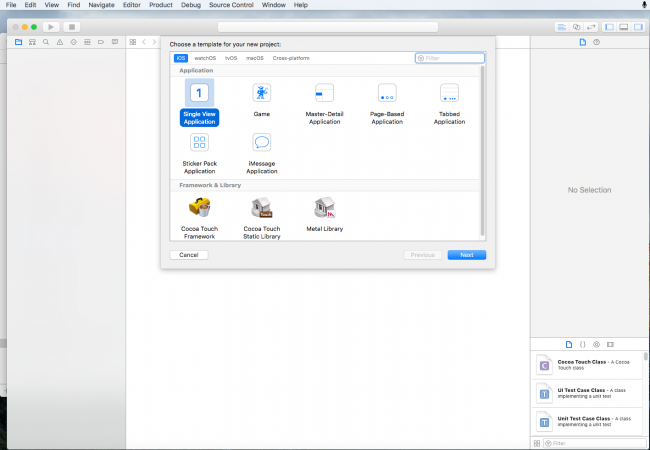650x450 pixels.
Task: Toggle the Debug area visibility
Action: [623, 27]
